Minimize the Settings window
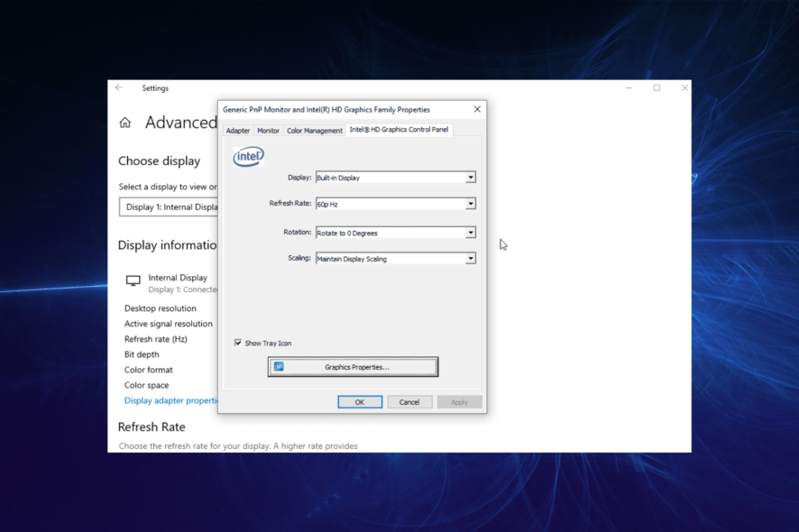The image size is (799, 532). [x=629, y=87]
